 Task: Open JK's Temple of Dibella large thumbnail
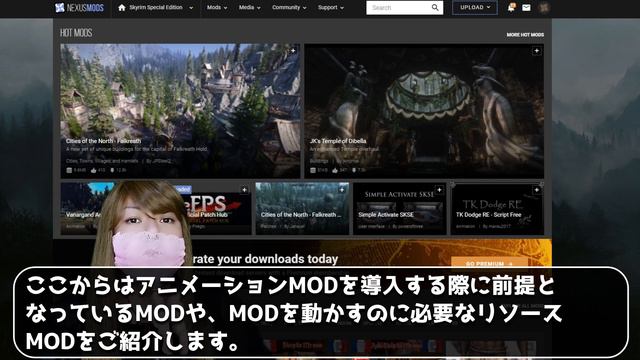(424, 111)
